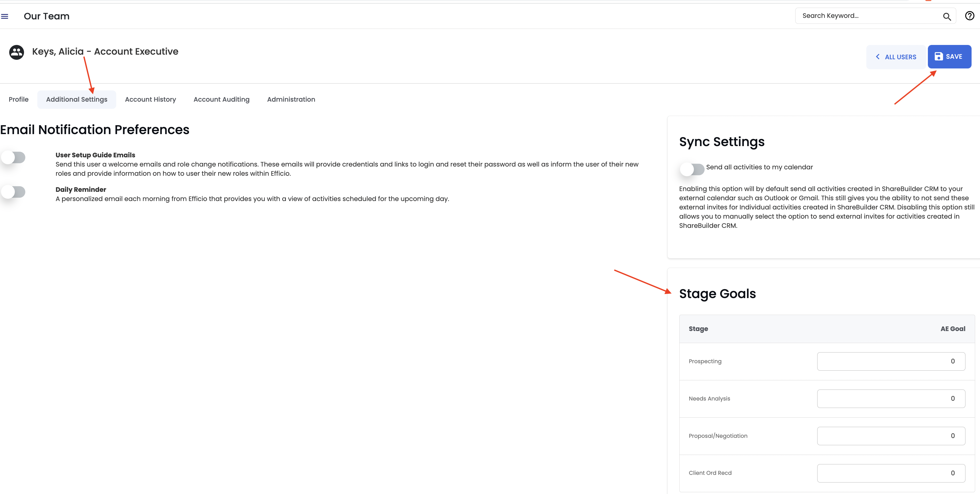Click the Needs Analysis goal input
This screenshot has width=980, height=494.
tap(891, 398)
